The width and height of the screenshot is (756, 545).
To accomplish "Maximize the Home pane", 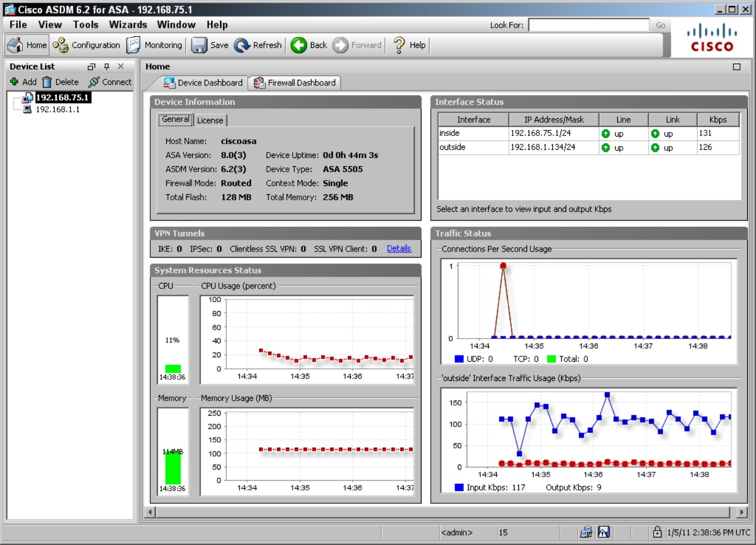I will 737,67.
